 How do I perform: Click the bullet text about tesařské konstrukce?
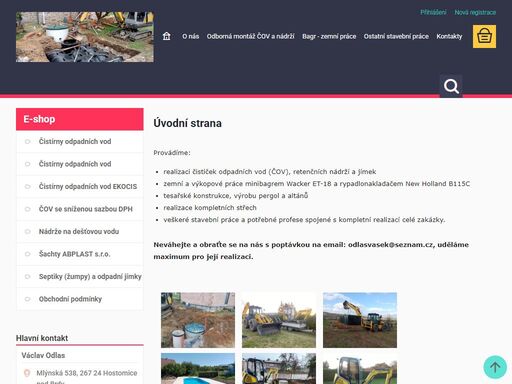click(x=236, y=196)
